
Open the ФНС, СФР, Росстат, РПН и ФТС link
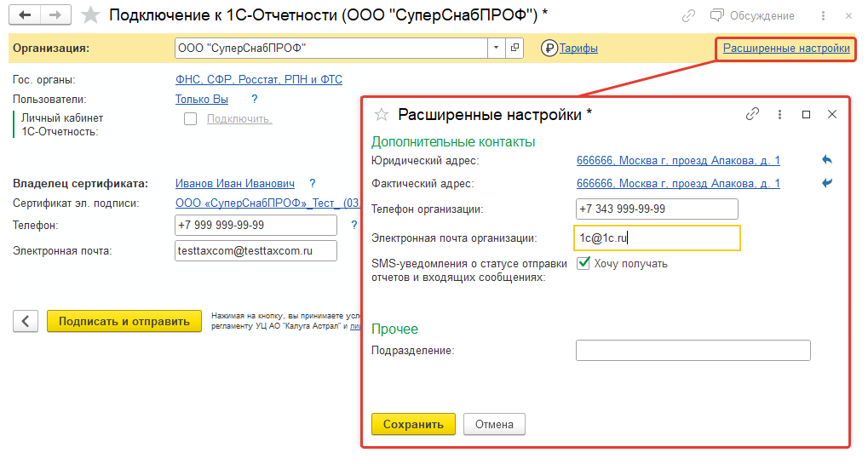pyautogui.click(x=258, y=80)
